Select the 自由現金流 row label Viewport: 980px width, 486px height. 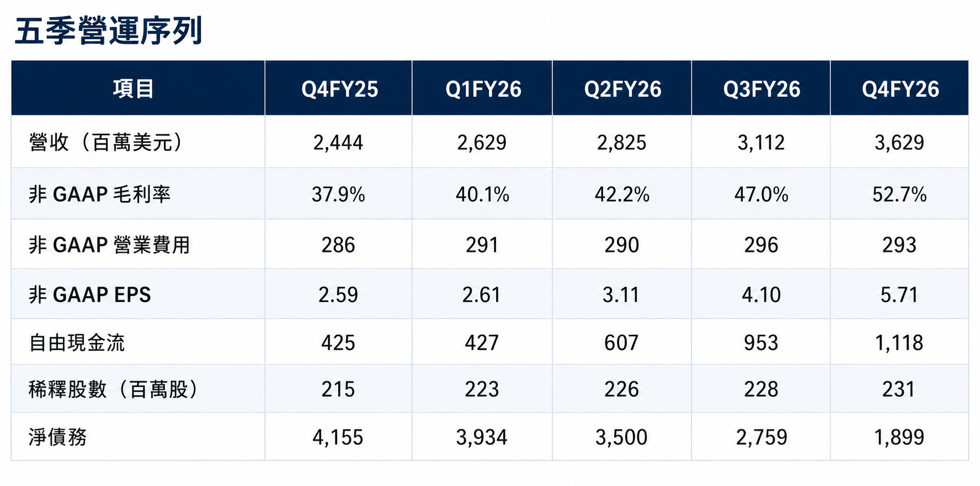[77, 343]
